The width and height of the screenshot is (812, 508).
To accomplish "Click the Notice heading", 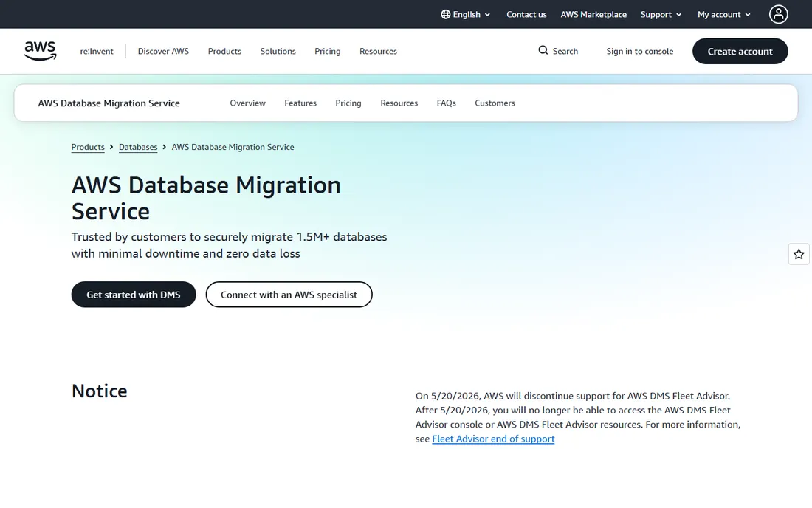I will pyautogui.click(x=100, y=391).
